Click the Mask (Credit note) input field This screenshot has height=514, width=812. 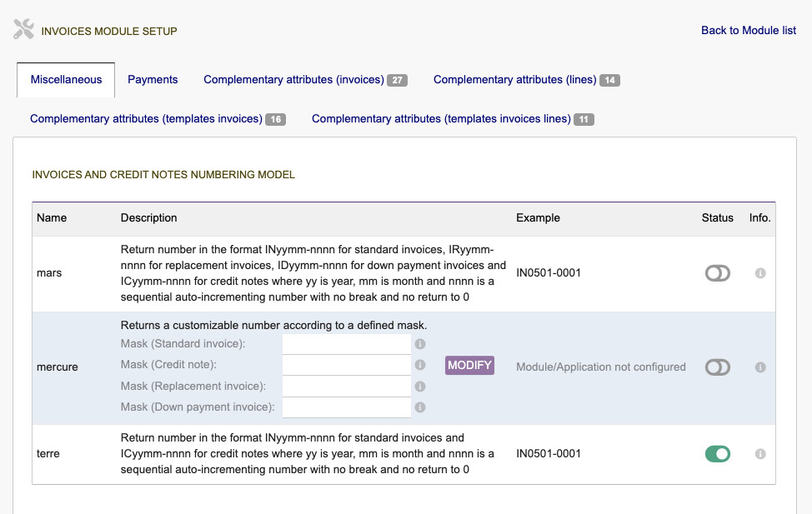(x=346, y=365)
